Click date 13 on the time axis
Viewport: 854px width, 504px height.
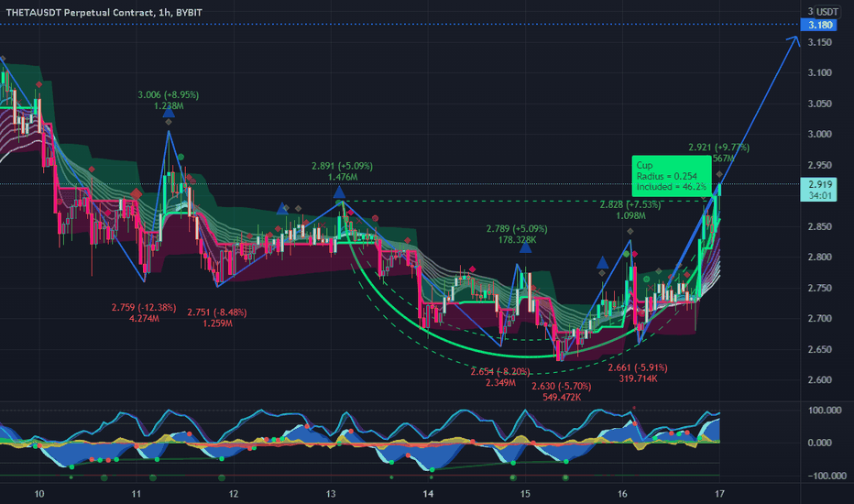pyautogui.click(x=331, y=494)
